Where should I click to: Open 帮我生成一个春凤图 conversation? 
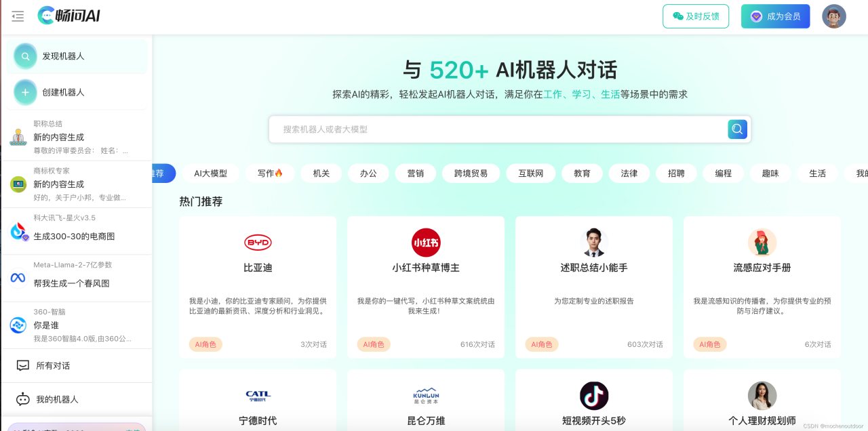click(x=76, y=278)
